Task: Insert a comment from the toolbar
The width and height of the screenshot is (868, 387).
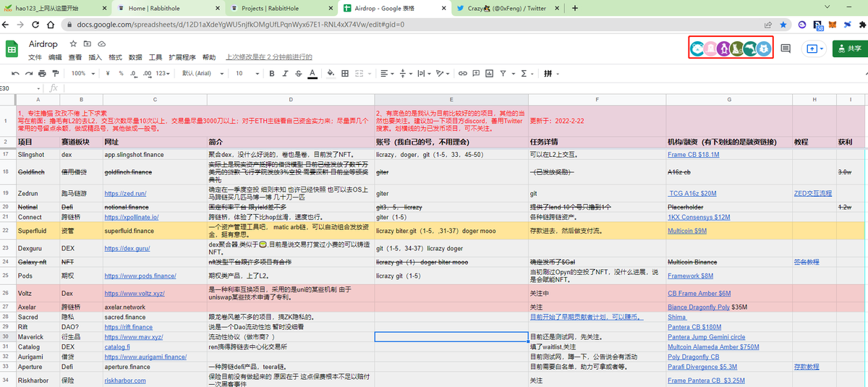Action: 476,73
